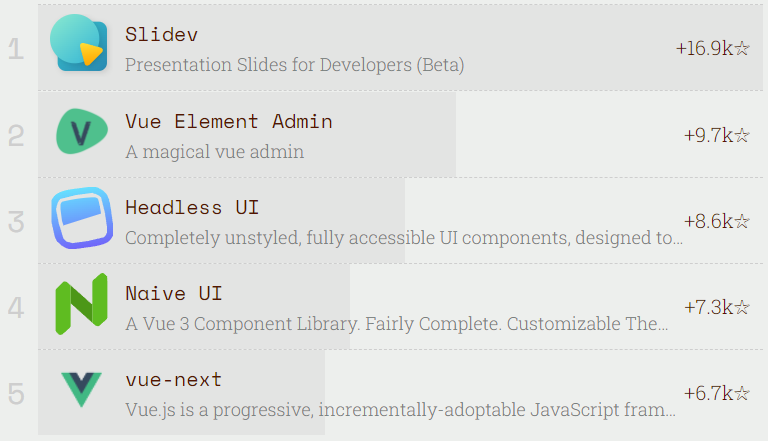
Task: Open the Naive UI title link
Action: (174, 294)
